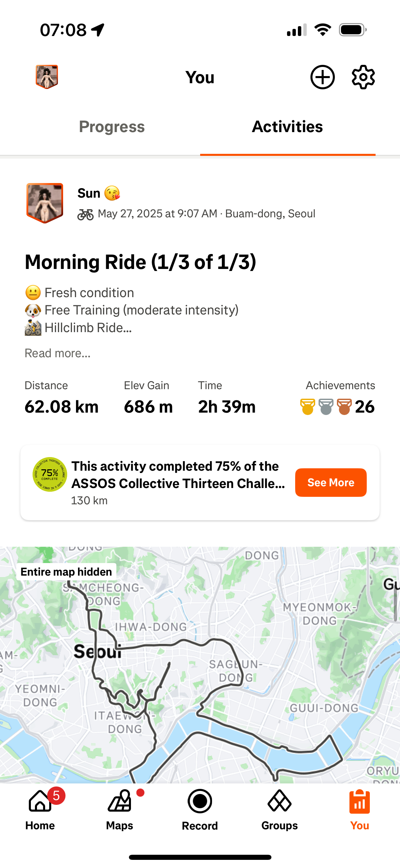
Task: Open the settings gear icon
Action: (363, 77)
